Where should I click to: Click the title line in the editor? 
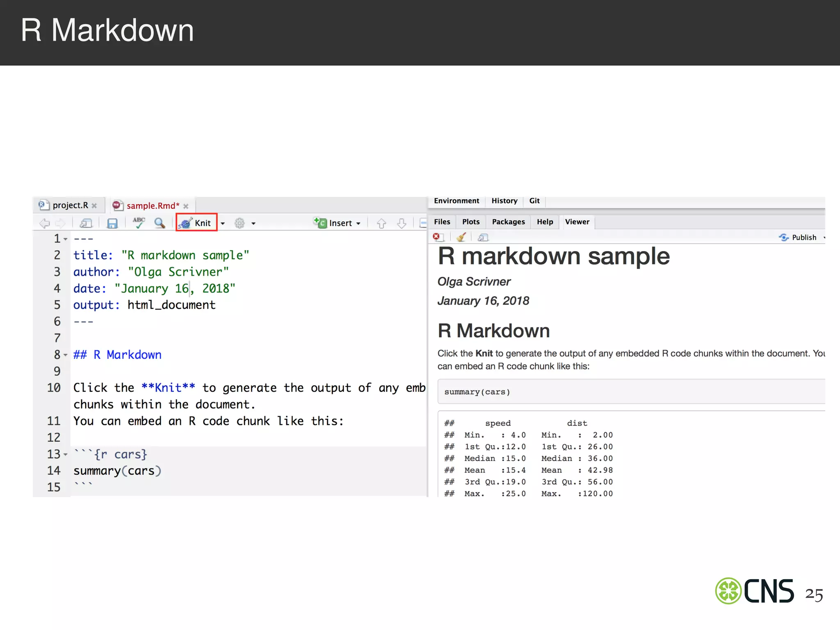161,255
